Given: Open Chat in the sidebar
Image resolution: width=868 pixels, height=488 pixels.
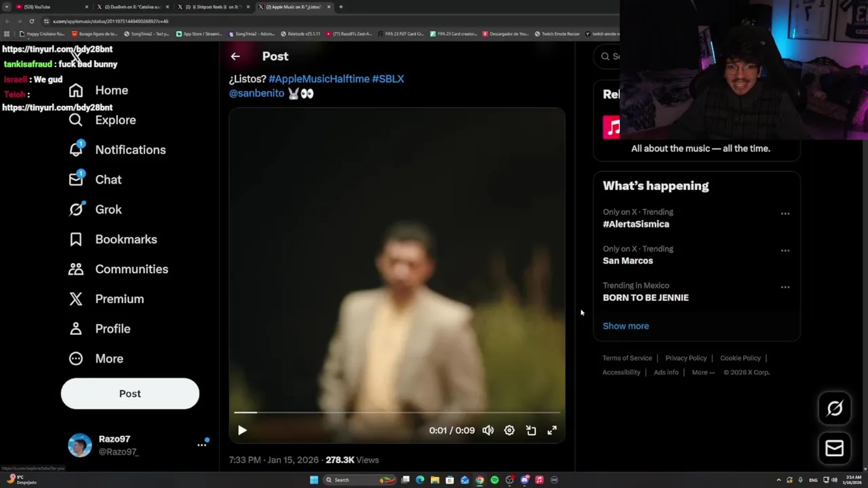Looking at the screenshot, I should pos(95,180).
